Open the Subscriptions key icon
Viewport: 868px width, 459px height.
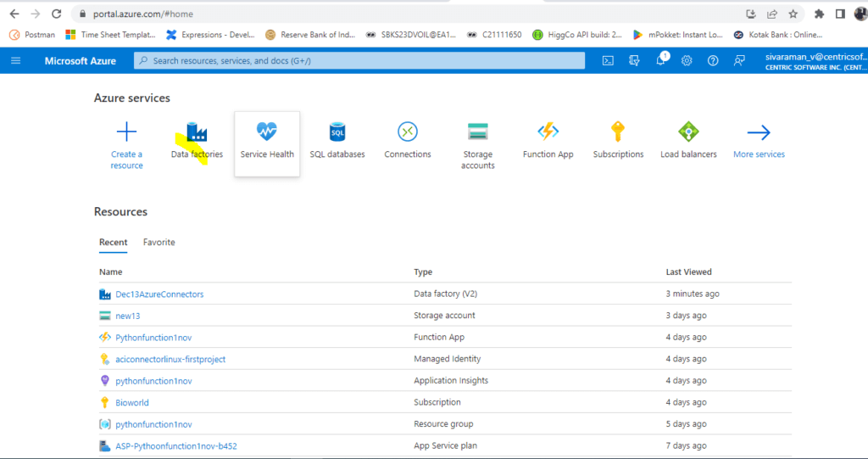618,132
